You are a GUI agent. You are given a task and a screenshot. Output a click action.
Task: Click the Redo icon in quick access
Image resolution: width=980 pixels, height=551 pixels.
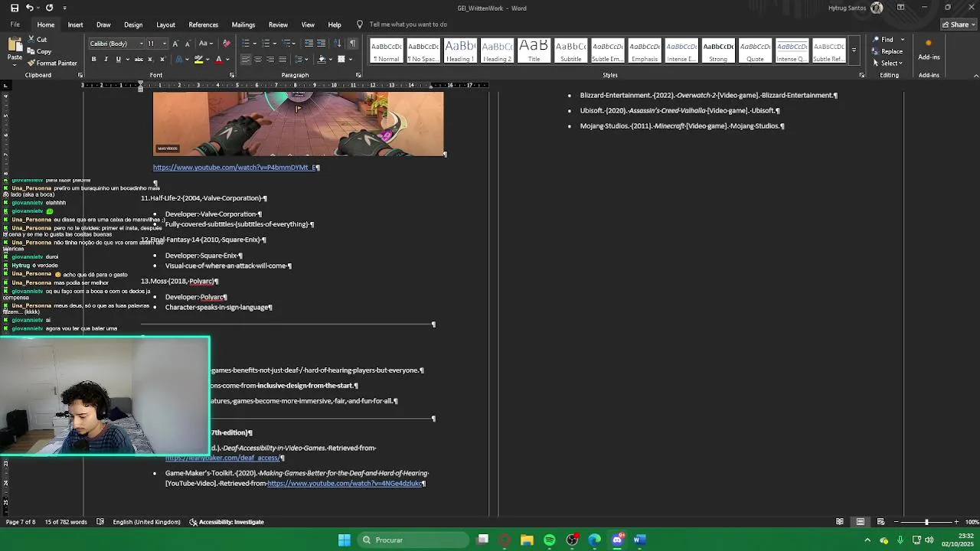(x=49, y=8)
